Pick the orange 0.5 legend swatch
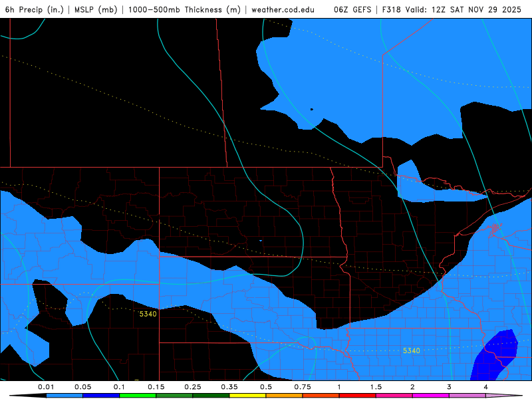 coord(285,396)
